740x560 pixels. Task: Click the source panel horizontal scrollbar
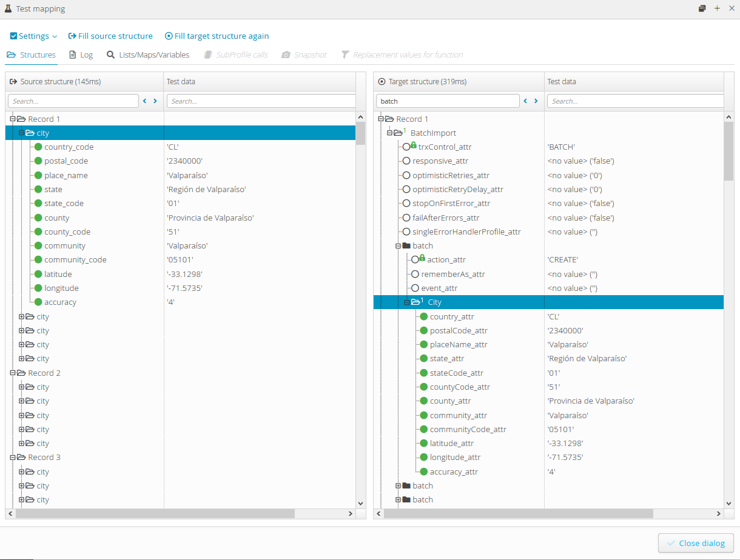coord(155,513)
